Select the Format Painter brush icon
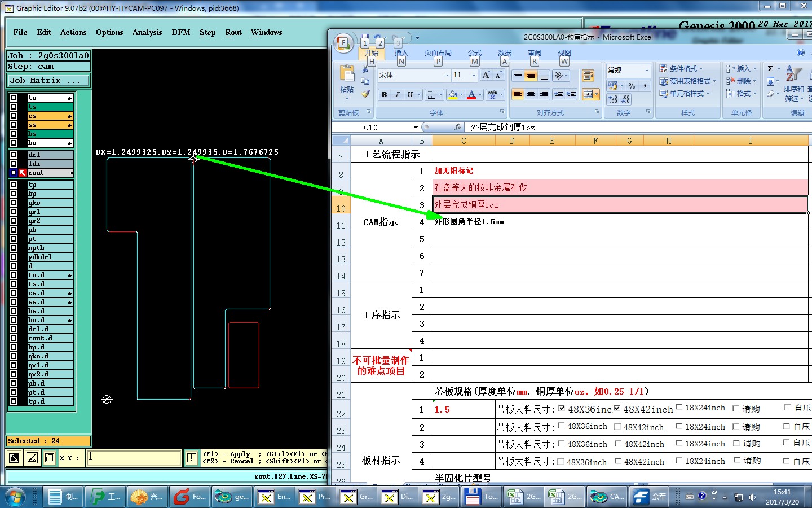This screenshot has width=812, height=508. click(x=365, y=94)
